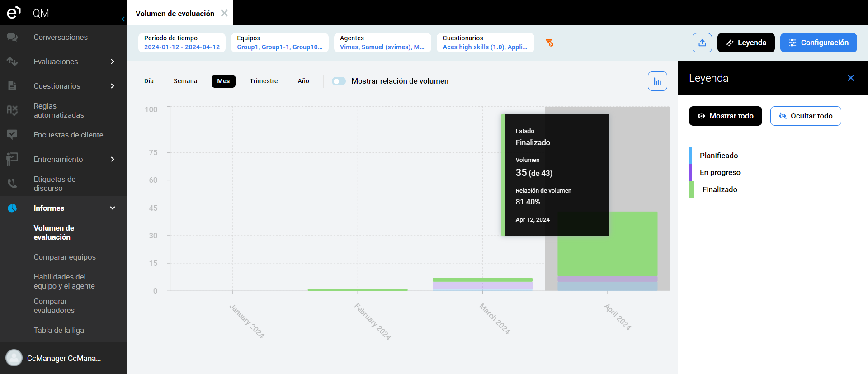Click the Encuestas de cliente menu label

tap(68, 135)
